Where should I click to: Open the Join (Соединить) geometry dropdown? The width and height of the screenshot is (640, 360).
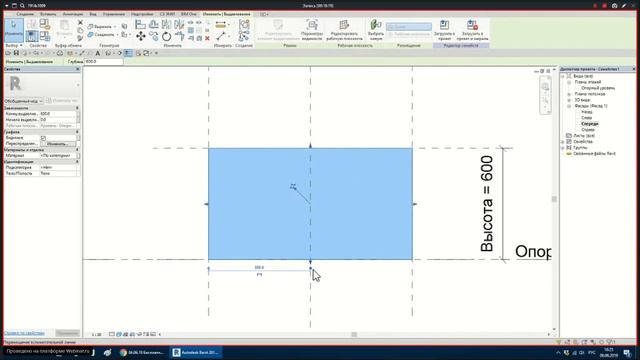pos(118,35)
